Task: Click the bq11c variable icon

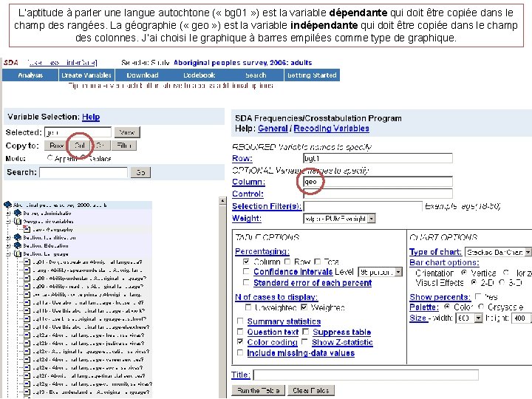Action: (27, 318)
